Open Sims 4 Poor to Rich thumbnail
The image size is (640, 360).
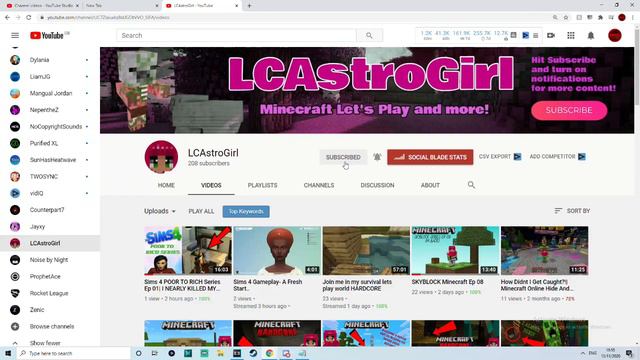(188, 251)
